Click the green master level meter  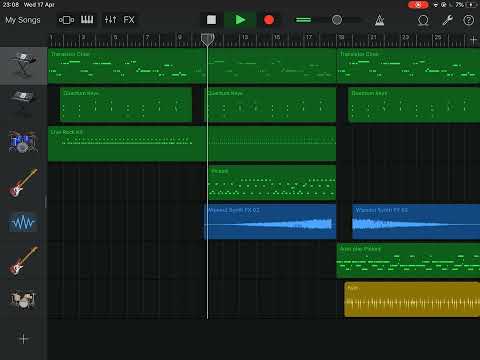tap(303, 20)
